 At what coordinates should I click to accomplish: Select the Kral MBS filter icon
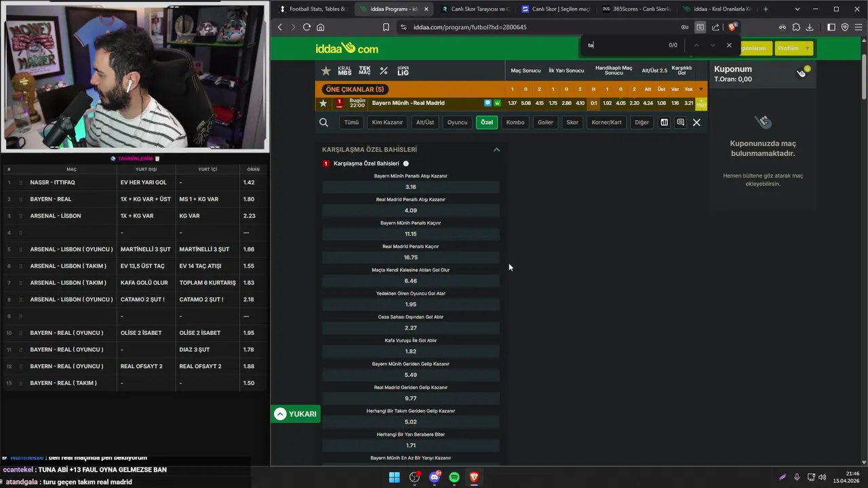click(344, 70)
